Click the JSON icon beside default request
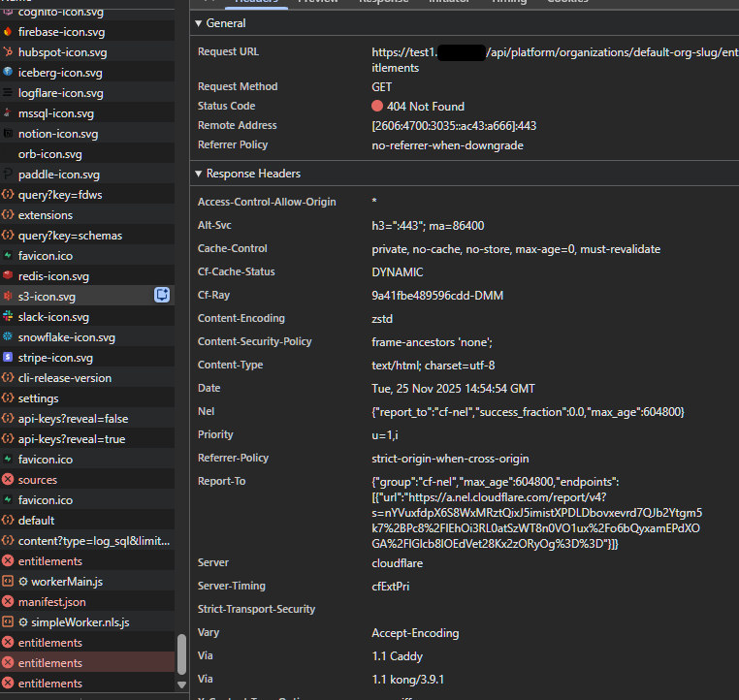 tap(8, 520)
